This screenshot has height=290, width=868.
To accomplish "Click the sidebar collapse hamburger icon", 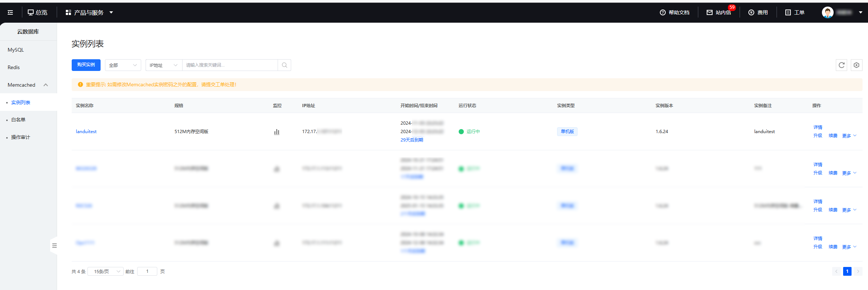I will 10,12.
